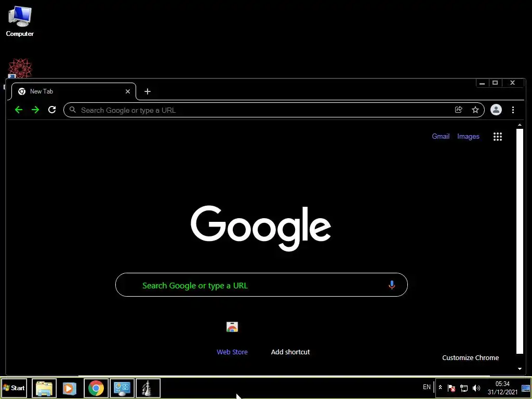Select the New Tab tab

click(74, 91)
